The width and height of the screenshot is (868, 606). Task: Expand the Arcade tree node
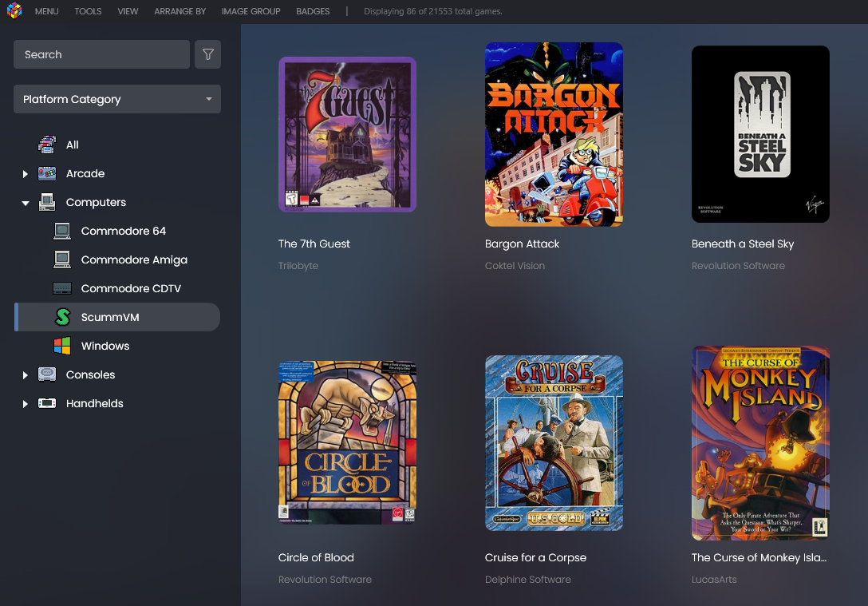(x=25, y=174)
